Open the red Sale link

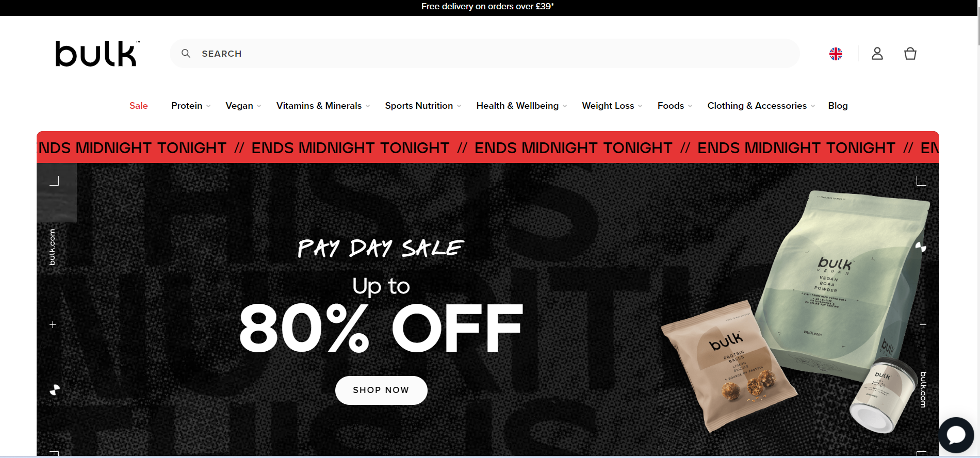[x=139, y=106]
